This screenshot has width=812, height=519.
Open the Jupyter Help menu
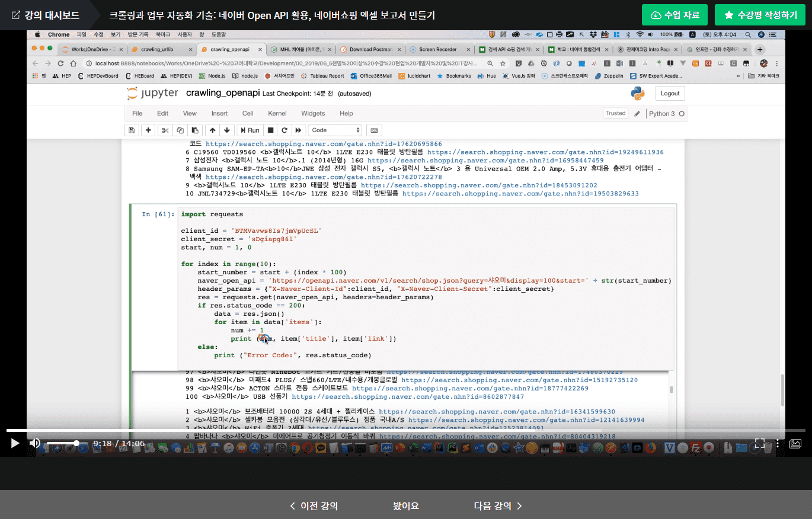(x=346, y=113)
